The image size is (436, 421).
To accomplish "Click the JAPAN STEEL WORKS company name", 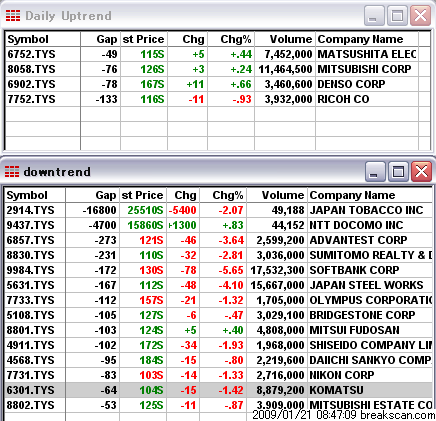I will (366, 285).
